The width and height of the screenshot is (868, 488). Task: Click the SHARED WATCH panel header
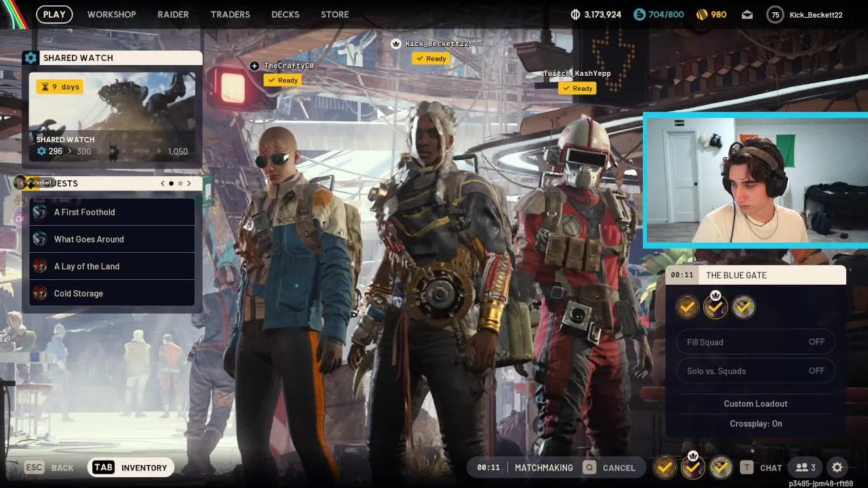point(113,58)
